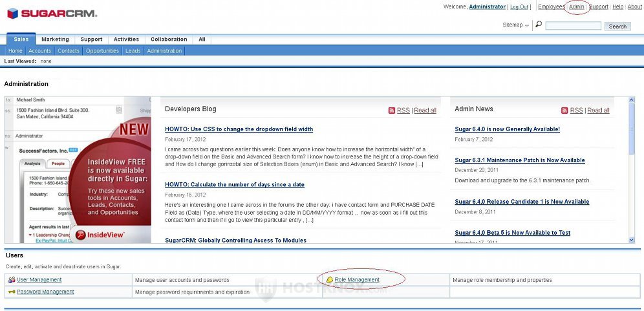
Task: Open User Management link
Action: 39,280
